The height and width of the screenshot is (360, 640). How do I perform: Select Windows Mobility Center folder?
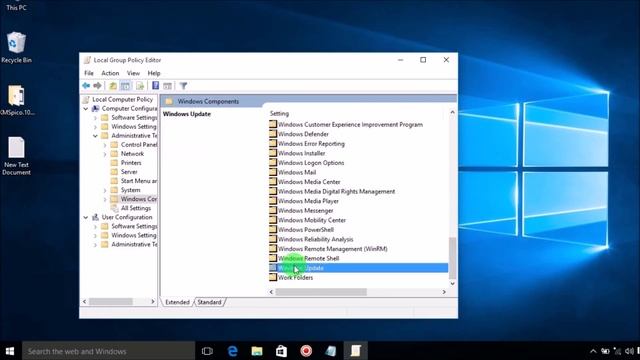[x=312, y=220]
